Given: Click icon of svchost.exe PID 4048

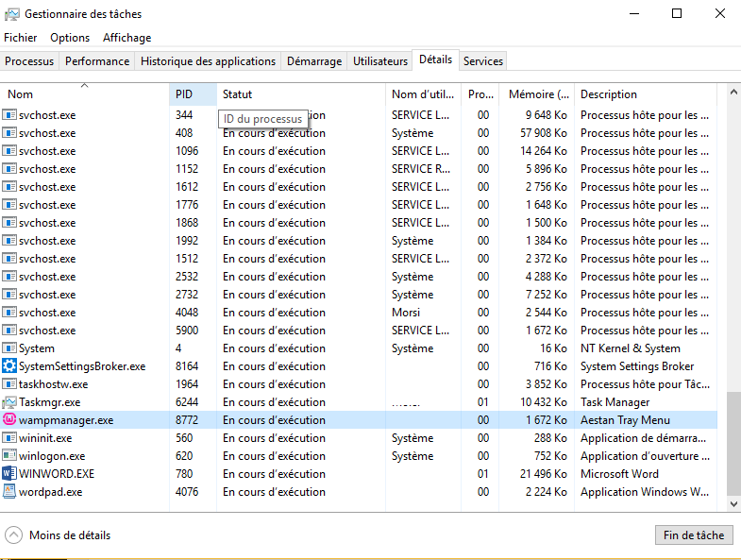Looking at the screenshot, I should coord(9,313).
